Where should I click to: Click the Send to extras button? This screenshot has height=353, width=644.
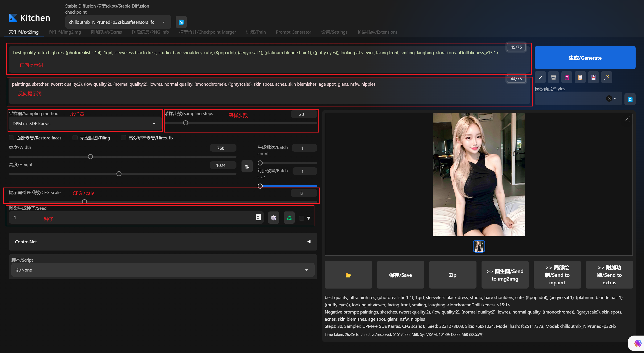click(x=609, y=275)
